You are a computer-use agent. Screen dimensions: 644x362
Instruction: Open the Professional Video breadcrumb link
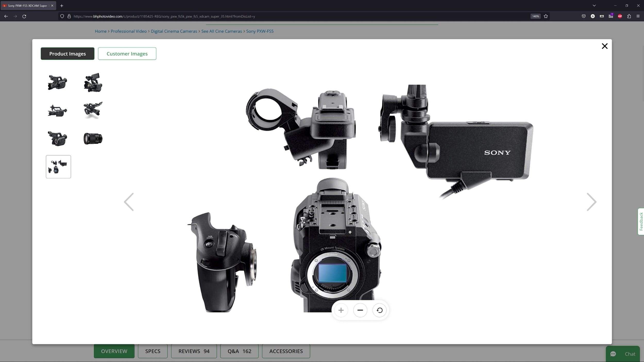129,31
